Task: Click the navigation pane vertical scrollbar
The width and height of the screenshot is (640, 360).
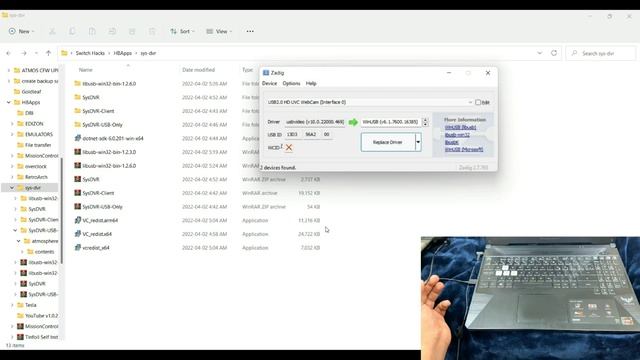Action: click(x=62, y=210)
